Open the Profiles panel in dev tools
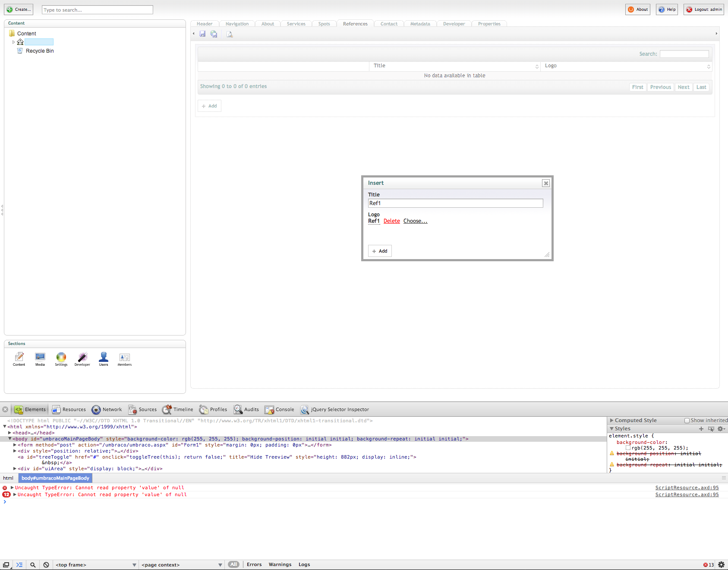The height and width of the screenshot is (570, 728). pyautogui.click(x=213, y=409)
